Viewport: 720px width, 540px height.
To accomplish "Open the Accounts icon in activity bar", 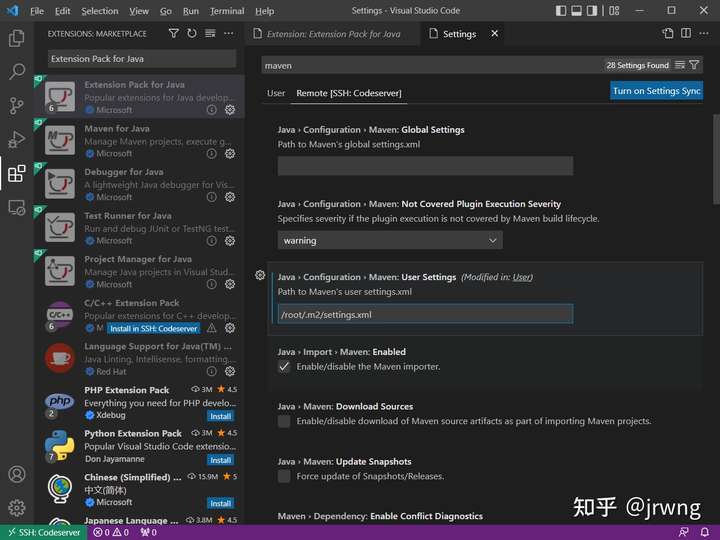I will 17,474.
